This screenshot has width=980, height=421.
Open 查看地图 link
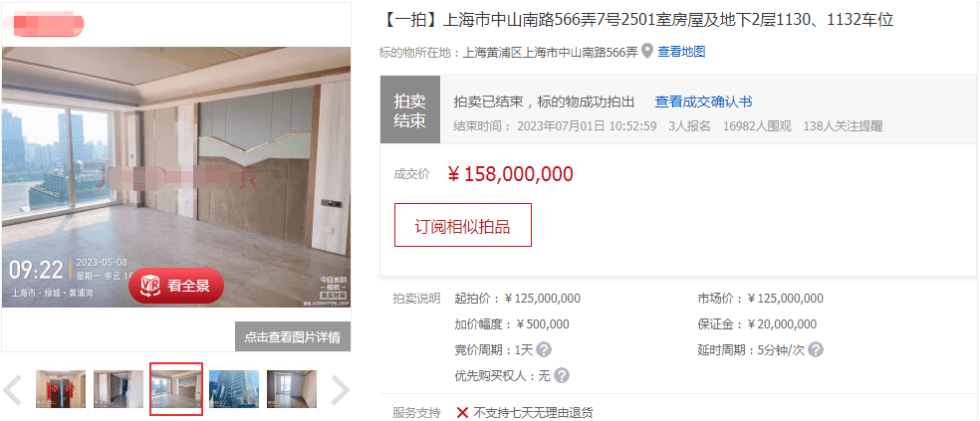pyautogui.click(x=681, y=52)
